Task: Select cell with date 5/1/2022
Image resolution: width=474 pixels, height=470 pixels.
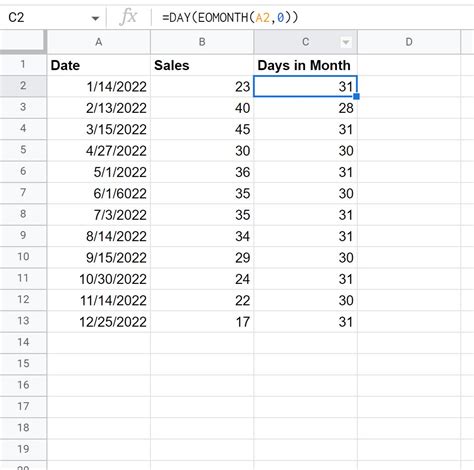Action: [99, 172]
